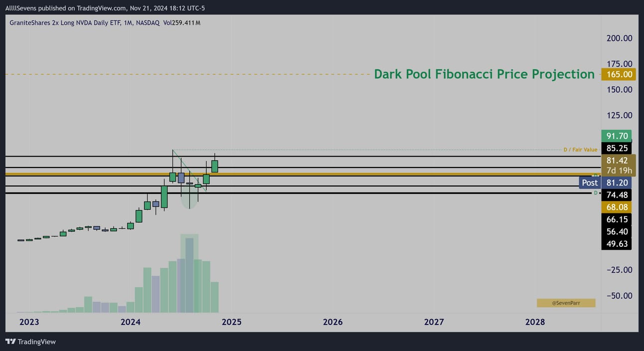This screenshot has width=644, height=351.
Task: Select 2027 on the time axis
Action: 434,322
